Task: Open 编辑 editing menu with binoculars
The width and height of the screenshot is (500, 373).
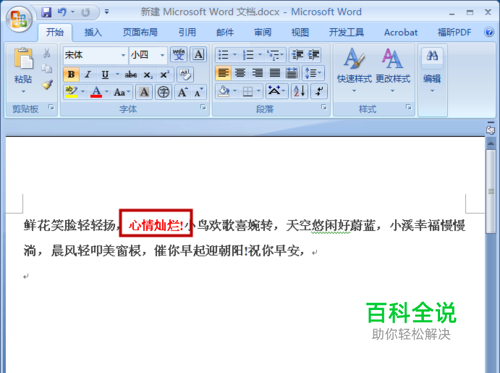Action: [432, 71]
